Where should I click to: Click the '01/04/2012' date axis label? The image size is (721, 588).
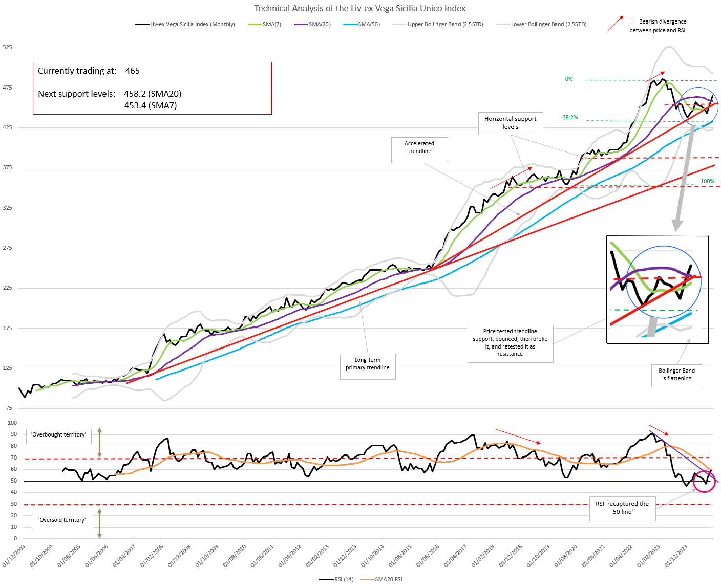tap(290, 555)
